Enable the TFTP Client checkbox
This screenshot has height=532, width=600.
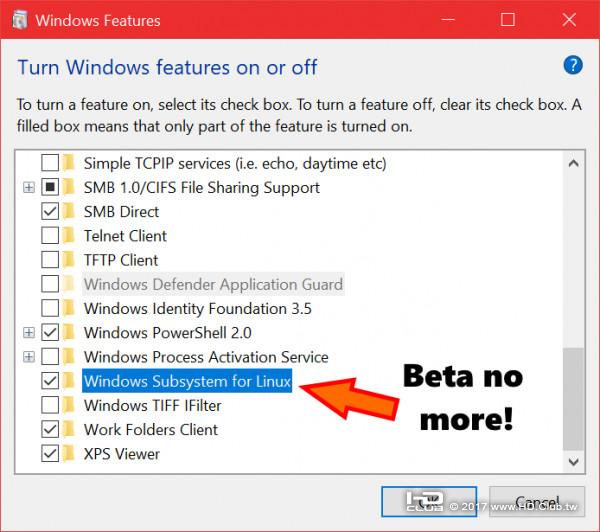(x=50, y=260)
